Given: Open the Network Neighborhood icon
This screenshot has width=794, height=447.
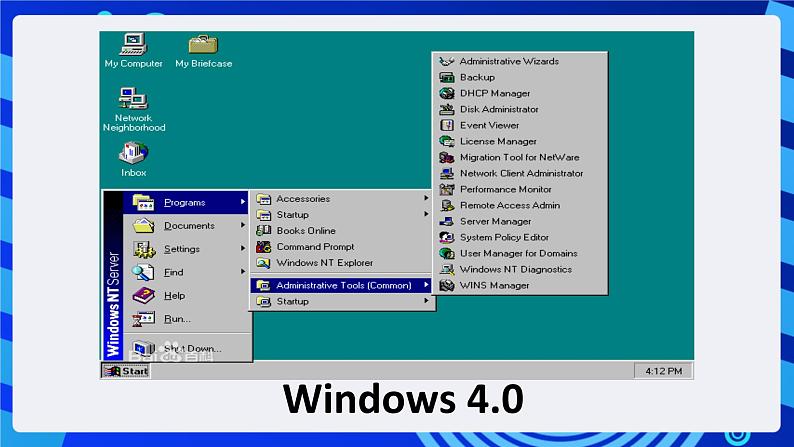Looking at the screenshot, I should click(x=133, y=99).
